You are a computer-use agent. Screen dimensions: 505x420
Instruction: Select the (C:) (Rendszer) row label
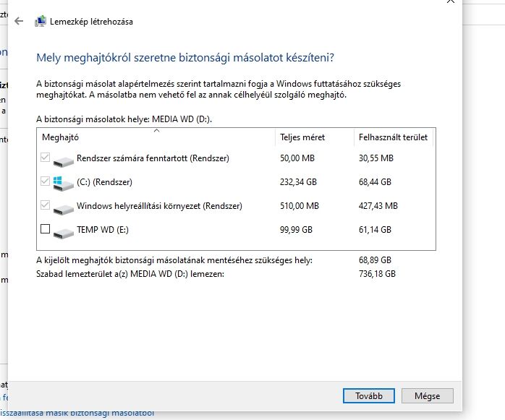(x=104, y=182)
